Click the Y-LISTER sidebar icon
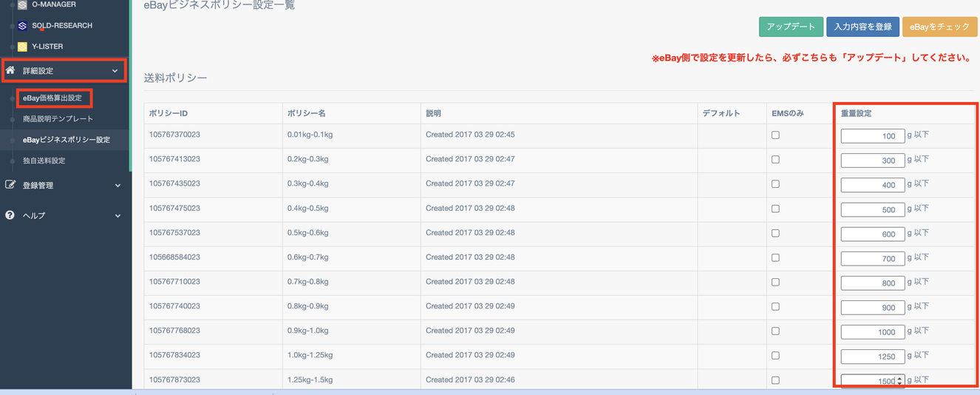 click(x=22, y=47)
